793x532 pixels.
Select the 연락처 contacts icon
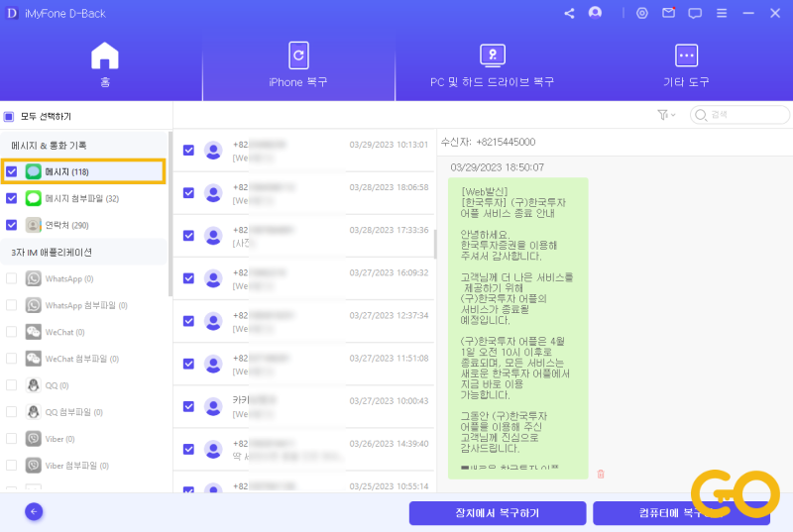[34, 225]
